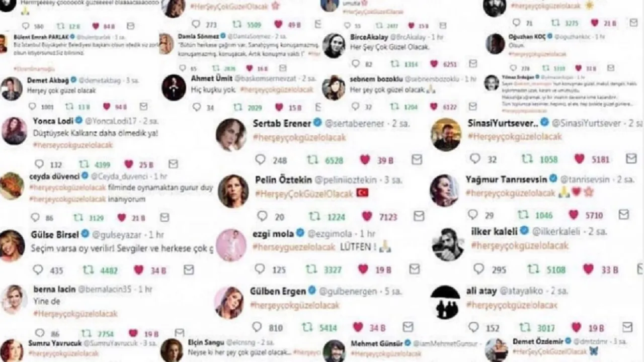Retweet Sertab Erener's tweet
Viewport: 644px width, 362px height.
pyautogui.click(x=313, y=160)
